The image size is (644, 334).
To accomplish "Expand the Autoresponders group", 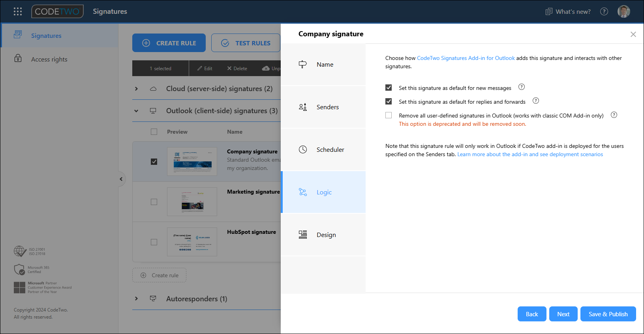I will tap(136, 299).
